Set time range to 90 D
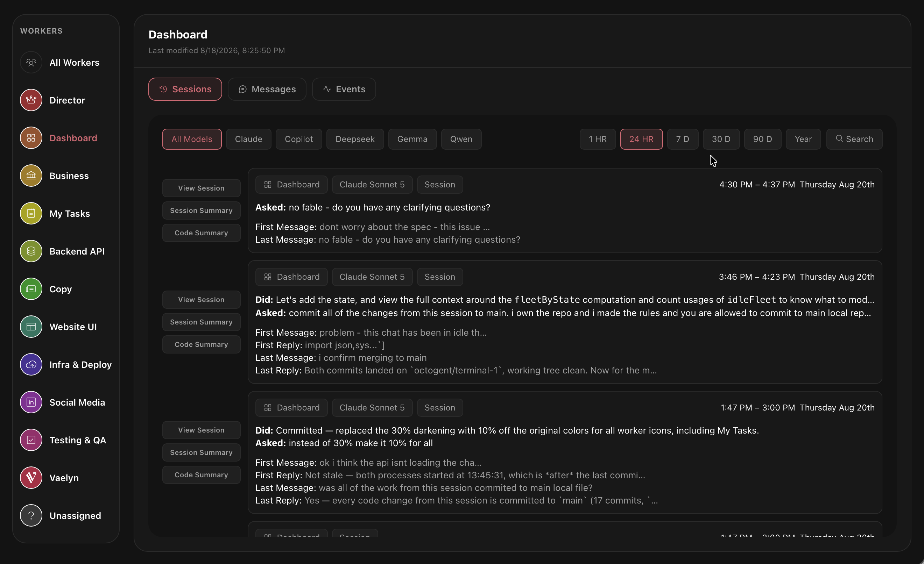 763,139
